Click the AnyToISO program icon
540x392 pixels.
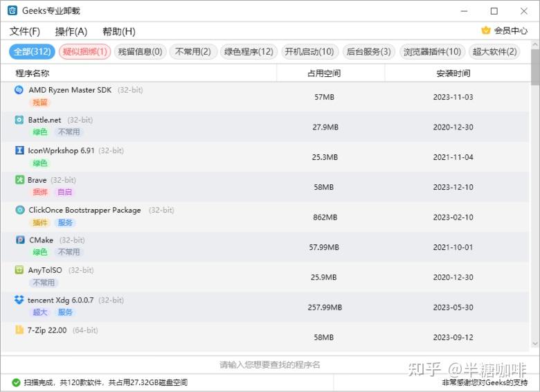(x=19, y=269)
